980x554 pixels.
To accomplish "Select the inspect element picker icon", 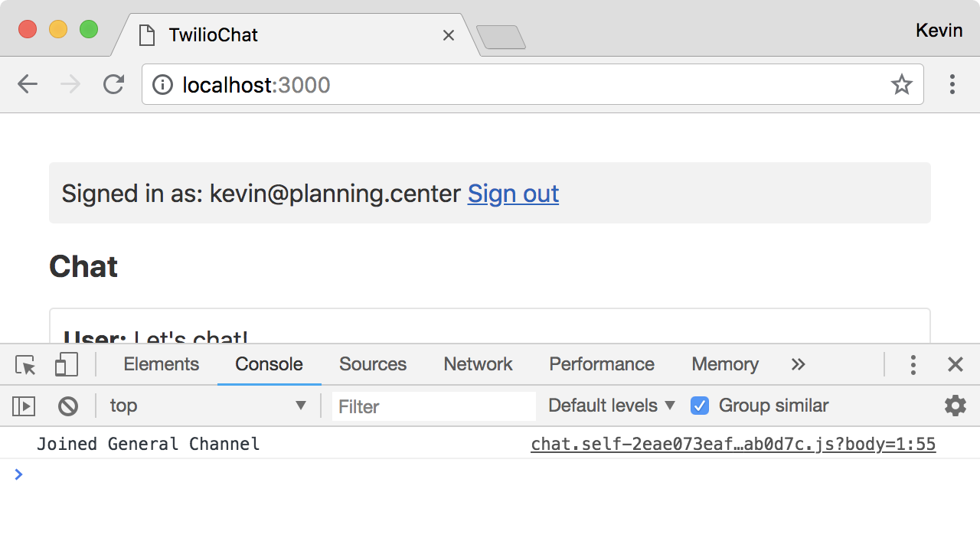I will click(x=26, y=365).
